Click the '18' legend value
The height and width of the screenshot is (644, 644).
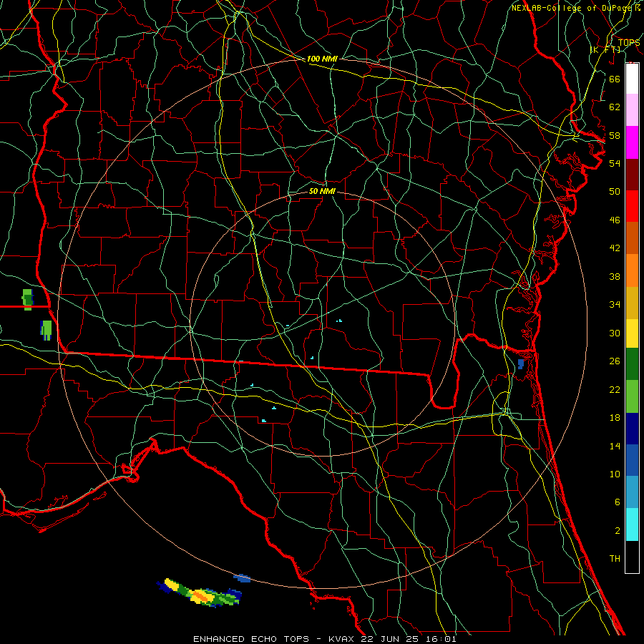coord(615,418)
